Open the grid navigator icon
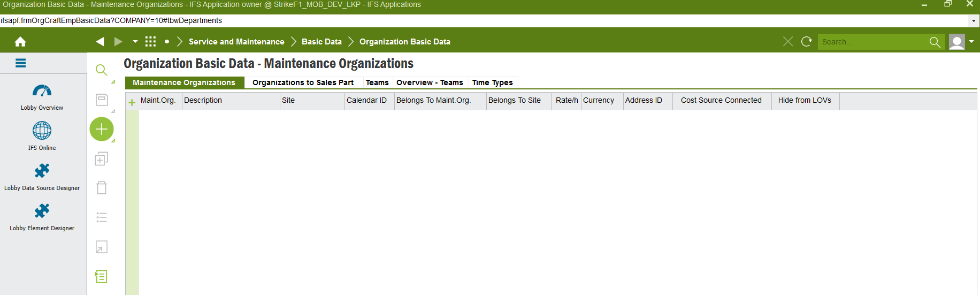Image resolution: width=980 pixels, height=295 pixels. (x=150, y=42)
